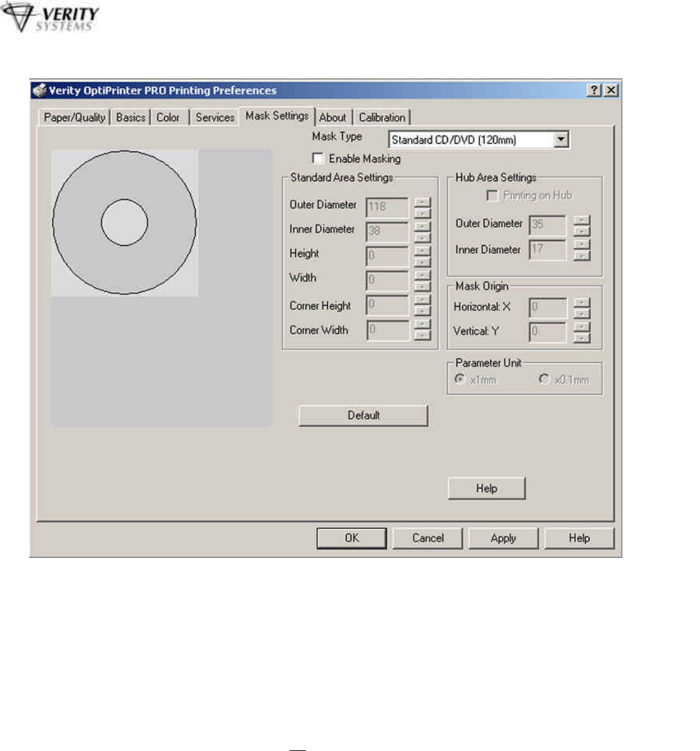Decrease the Height value
Screen dimensions: 700x751
(423, 262)
